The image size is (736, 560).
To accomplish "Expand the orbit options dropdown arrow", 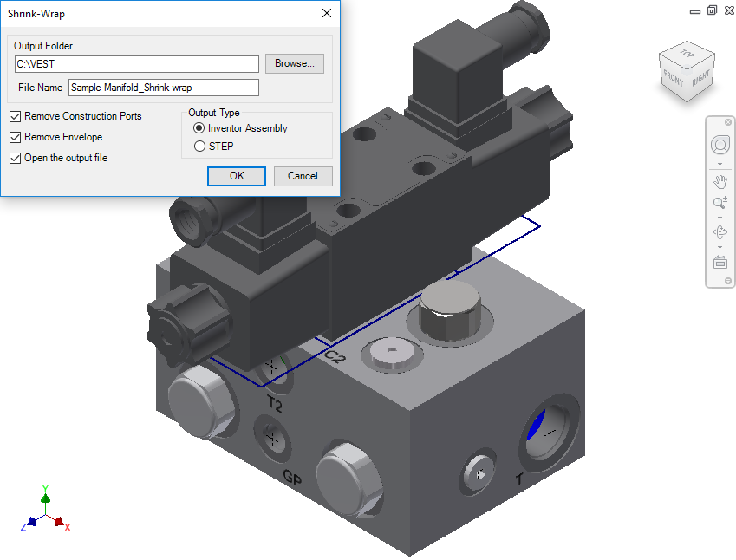I will click(720, 247).
